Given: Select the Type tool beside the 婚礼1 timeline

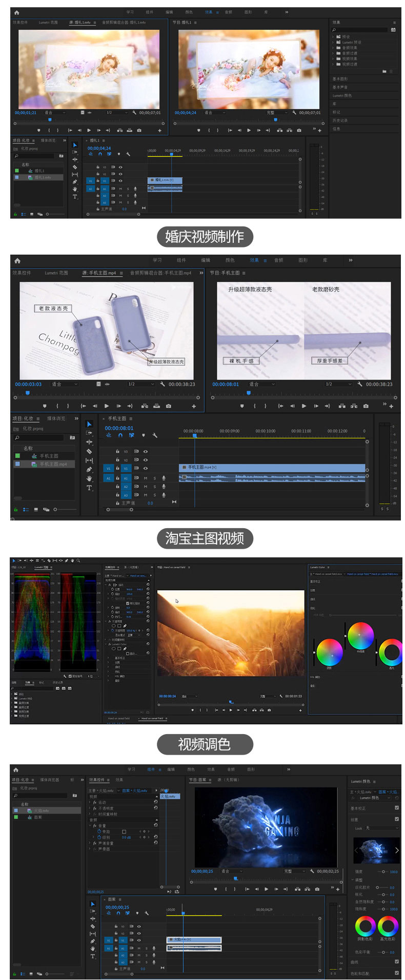Looking at the screenshot, I should [x=75, y=197].
